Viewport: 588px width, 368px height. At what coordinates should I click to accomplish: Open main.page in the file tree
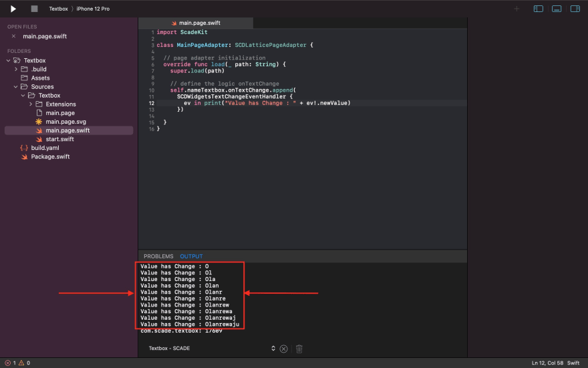click(60, 112)
